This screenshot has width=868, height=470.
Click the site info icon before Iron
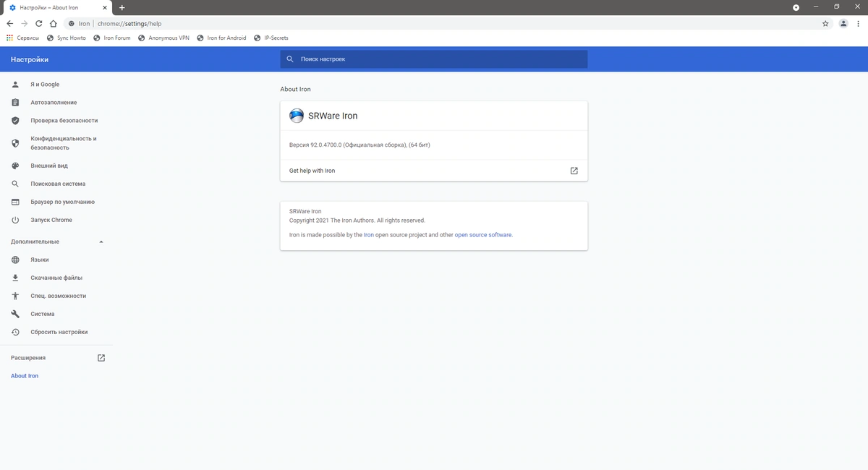pos(71,23)
